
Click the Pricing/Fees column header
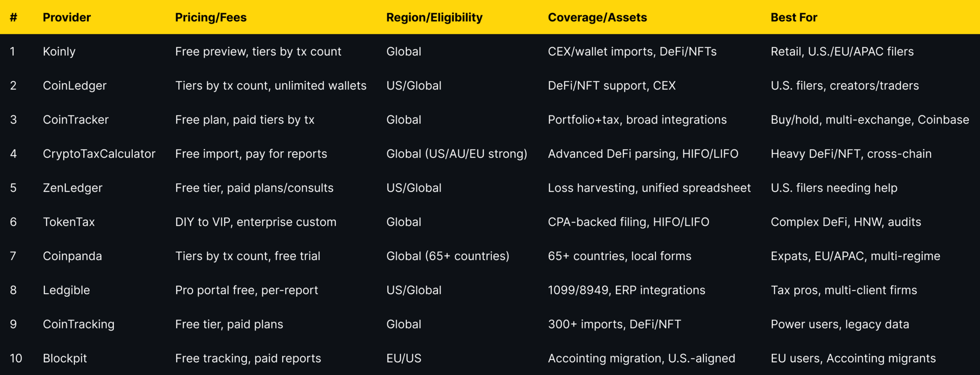(x=211, y=17)
